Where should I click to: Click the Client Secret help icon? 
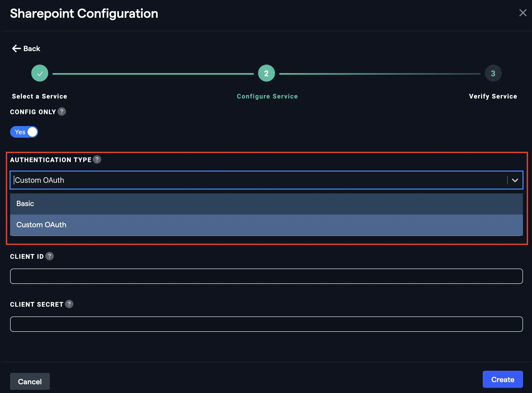[69, 304]
